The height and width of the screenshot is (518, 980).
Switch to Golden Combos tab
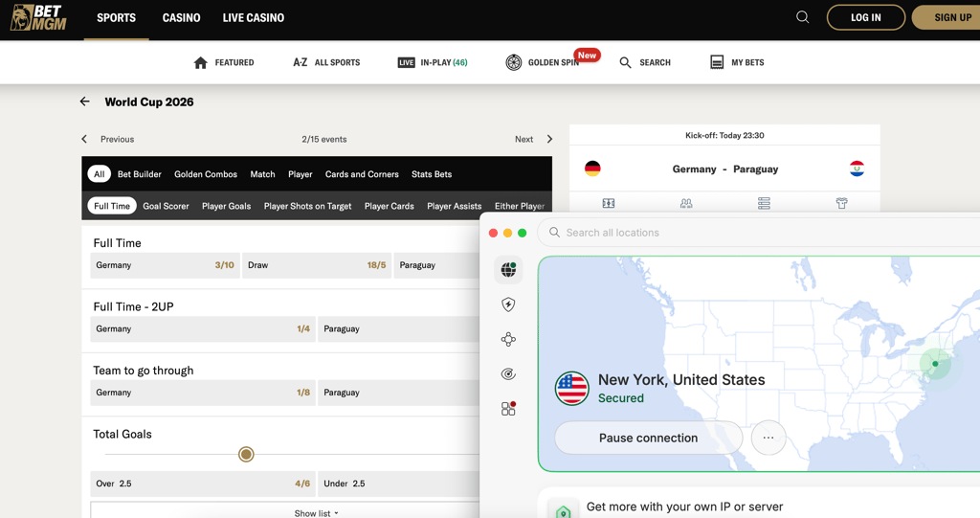pos(206,174)
